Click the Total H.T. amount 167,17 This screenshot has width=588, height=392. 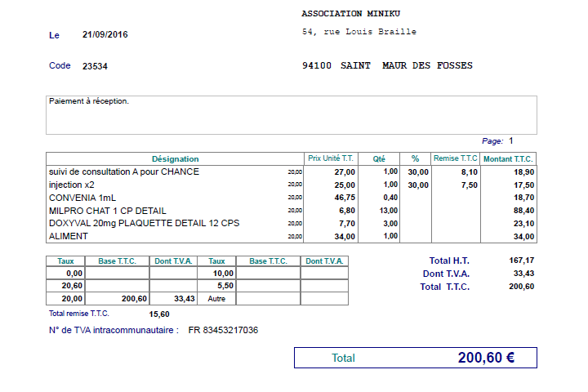(520, 261)
